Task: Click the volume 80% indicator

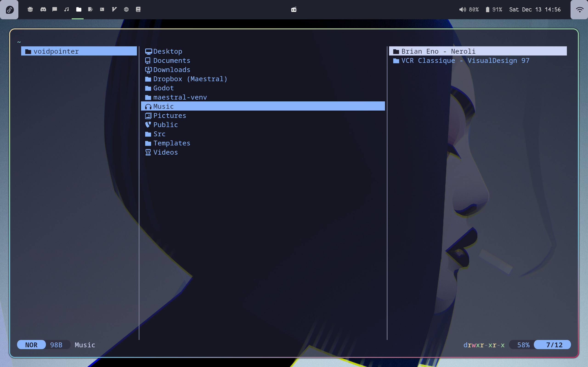Action: [469, 10]
